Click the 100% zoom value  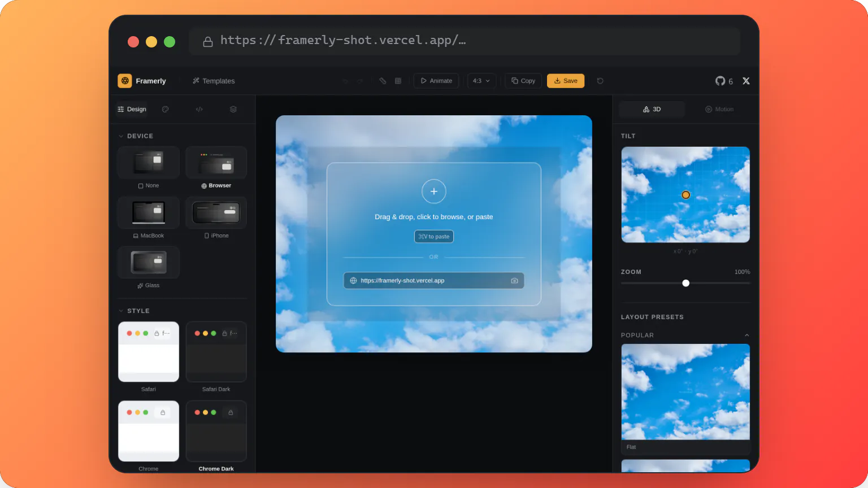742,272
